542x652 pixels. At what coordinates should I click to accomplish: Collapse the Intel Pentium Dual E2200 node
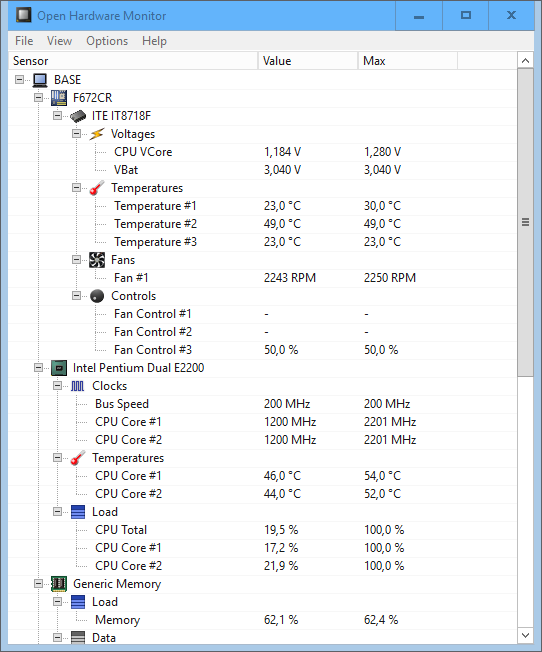coord(38,368)
